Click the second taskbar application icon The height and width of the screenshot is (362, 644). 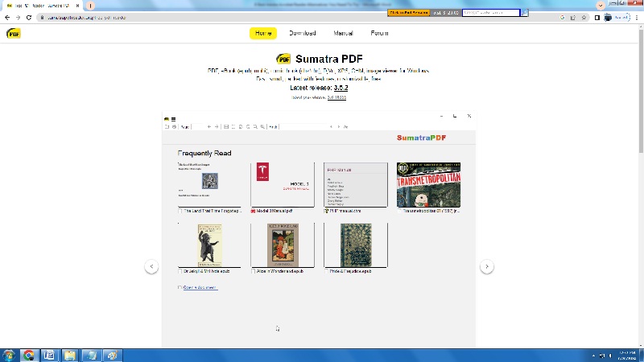pos(49,356)
